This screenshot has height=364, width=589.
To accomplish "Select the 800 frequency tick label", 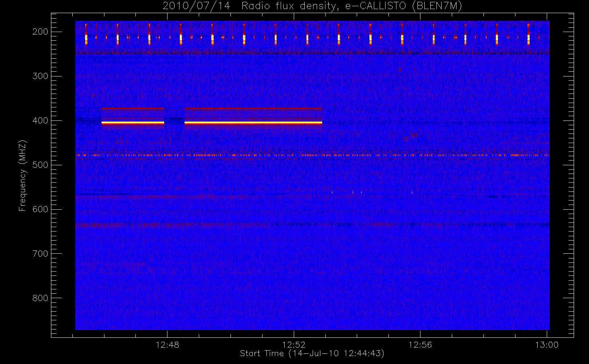I will tap(40, 298).
